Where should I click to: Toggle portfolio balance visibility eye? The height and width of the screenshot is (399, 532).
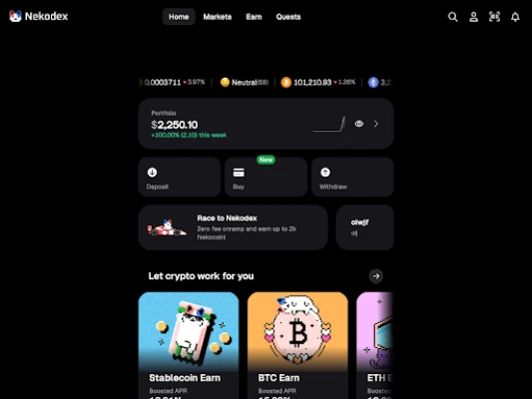pyautogui.click(x=359, y=124)
